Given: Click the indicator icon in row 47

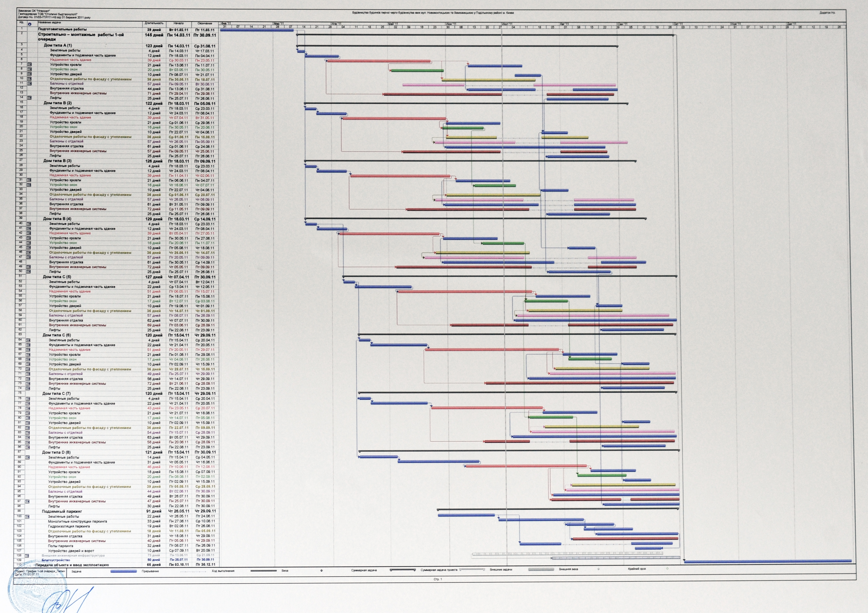Looking at the screenshot, I should [29, 257].
